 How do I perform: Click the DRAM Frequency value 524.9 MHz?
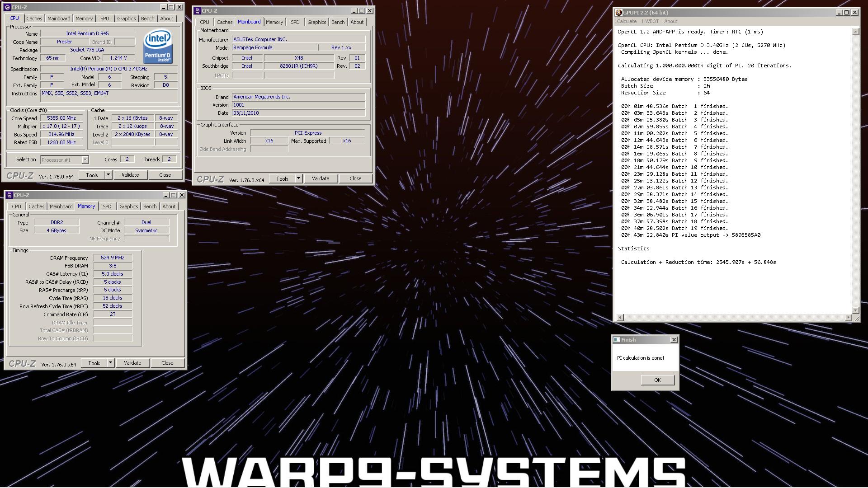113,258
